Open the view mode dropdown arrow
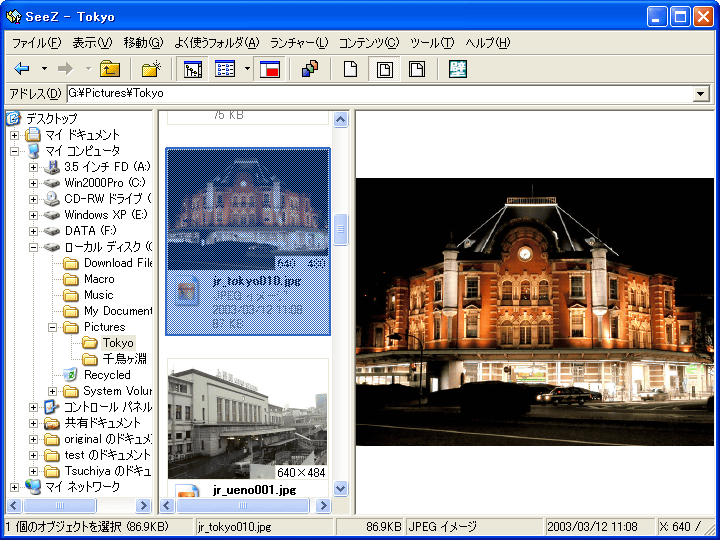The width and height of the screenshot is (720, 540). pos(247,69)
